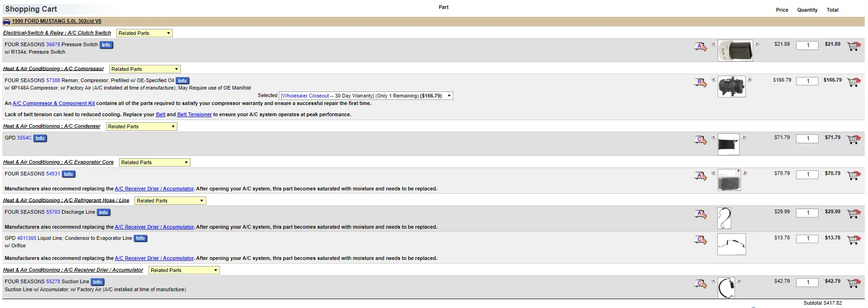Click the quantity field for the GPD 4811365 Liquid Line
Screen dimensions: 868x308
point(807,239)
